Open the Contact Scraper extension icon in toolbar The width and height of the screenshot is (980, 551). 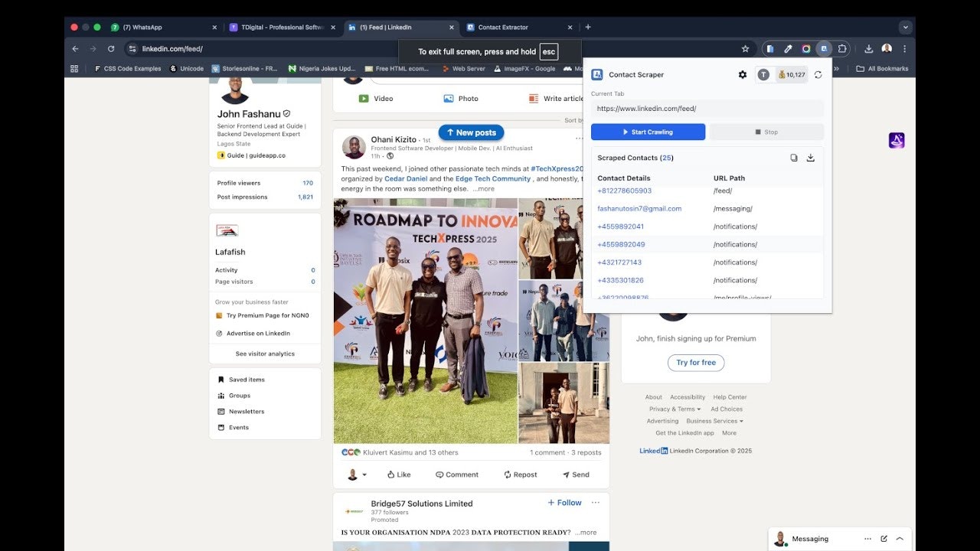(824, 49)
